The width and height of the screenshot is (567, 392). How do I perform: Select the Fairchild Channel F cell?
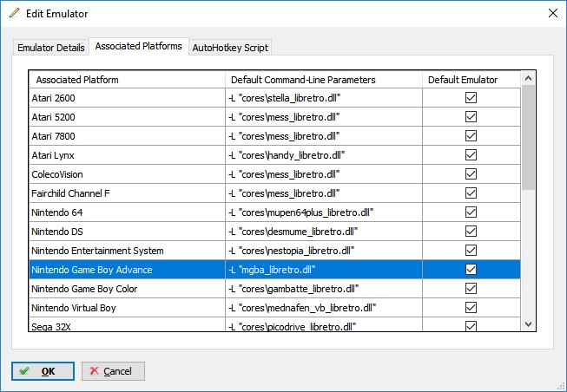point(127,193)
